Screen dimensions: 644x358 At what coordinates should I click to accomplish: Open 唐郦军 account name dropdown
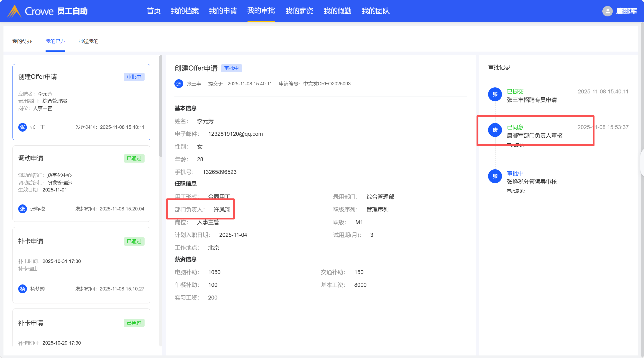[x=626, y=11]
